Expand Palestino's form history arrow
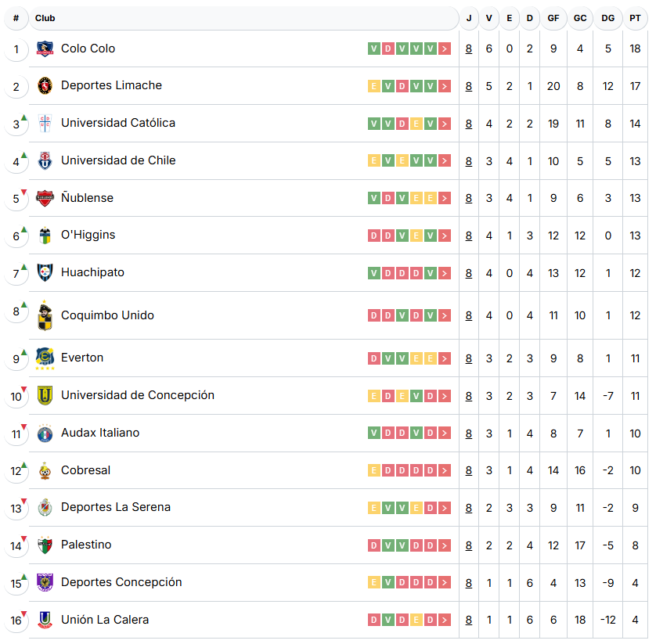The image size is (656, 644). (445, 545)
